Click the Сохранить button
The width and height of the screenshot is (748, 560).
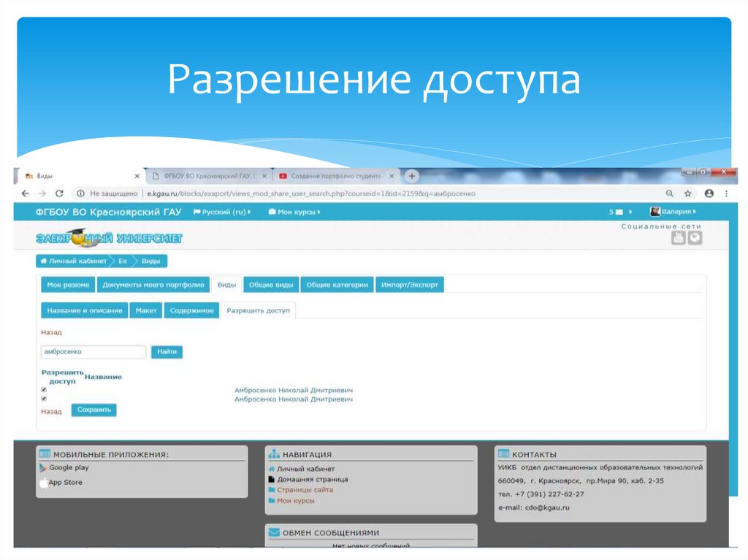pos(93,410)
